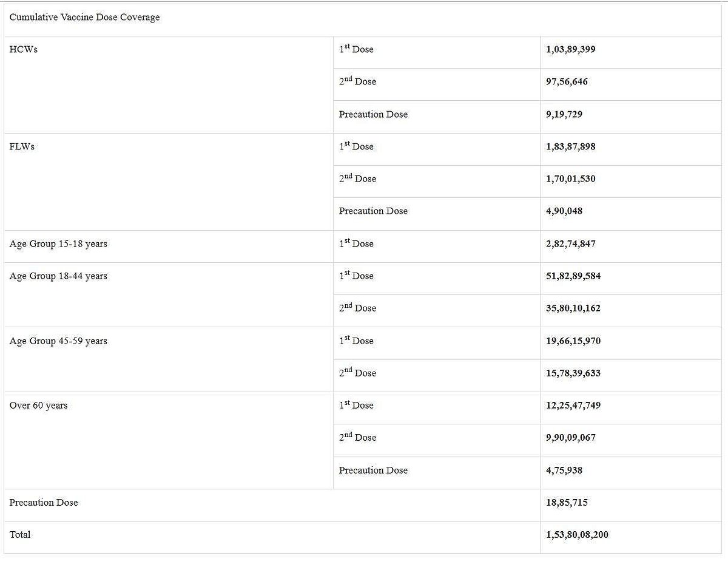
Task: Click FLWs 1st dose value 1,83,87,898
Action: [570, 146]
